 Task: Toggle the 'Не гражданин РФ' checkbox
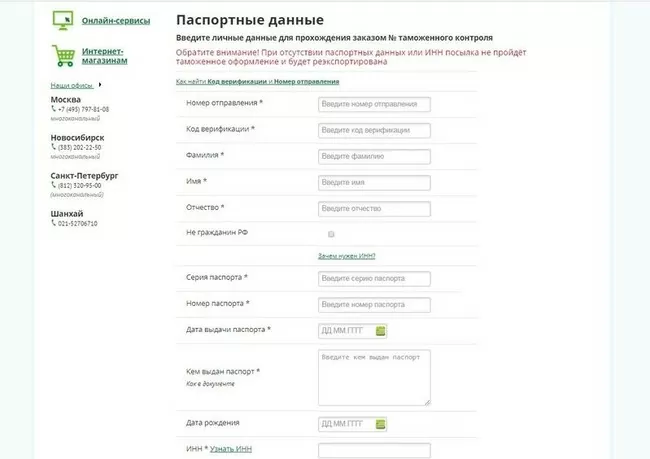coord(331,234)
